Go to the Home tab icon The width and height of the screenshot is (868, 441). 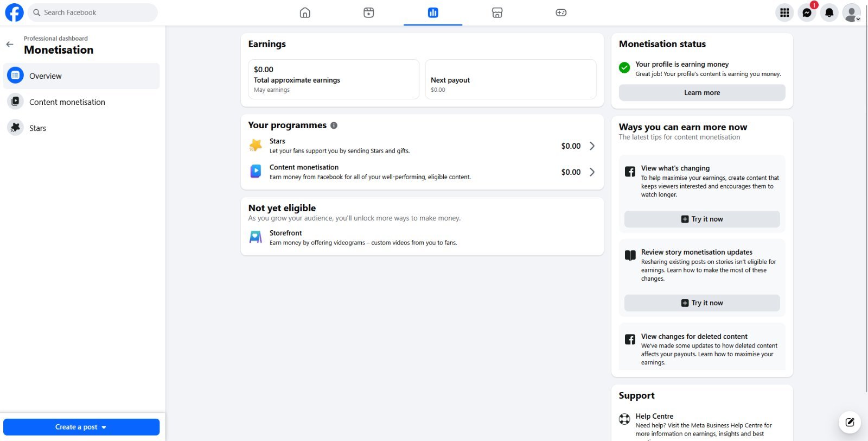[x=305, y=12]
